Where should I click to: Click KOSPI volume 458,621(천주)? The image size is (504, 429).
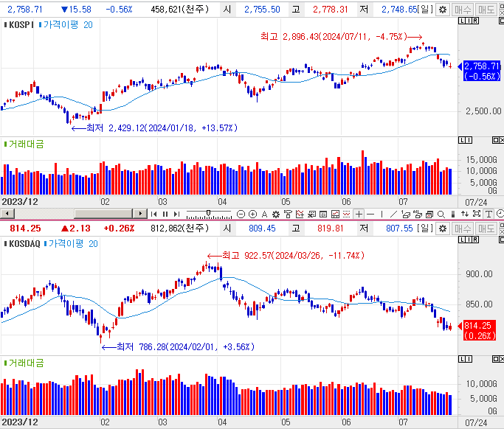point(180,10)
